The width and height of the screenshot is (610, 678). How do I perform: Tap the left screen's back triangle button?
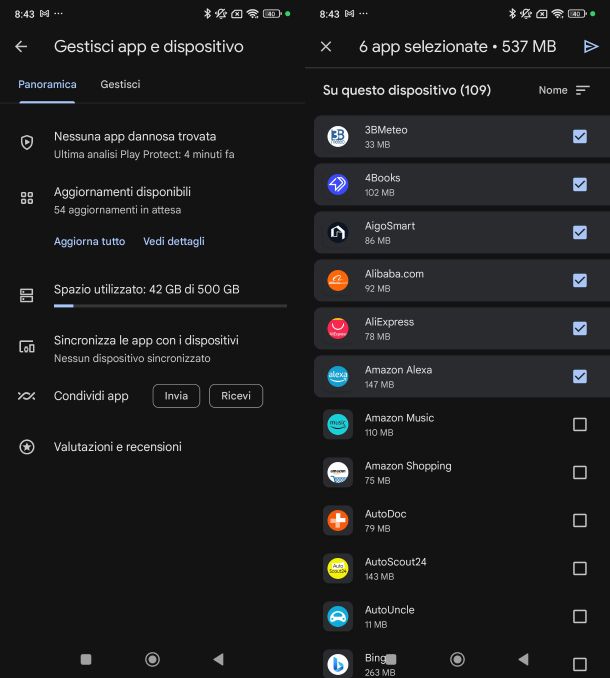[219, 659]
